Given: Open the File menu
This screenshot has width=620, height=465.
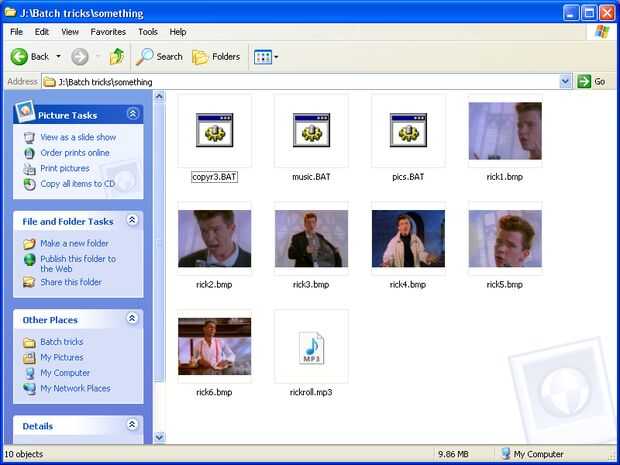Looking at the screenshot, I should [16, 32].
